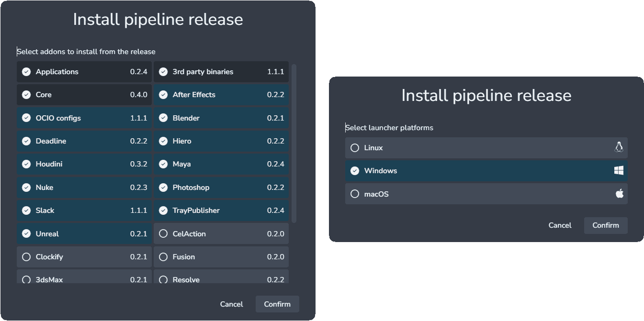Click the addon list vertical scrollbar
Viewport: 644px width, 321px height.
coord(294,144)
